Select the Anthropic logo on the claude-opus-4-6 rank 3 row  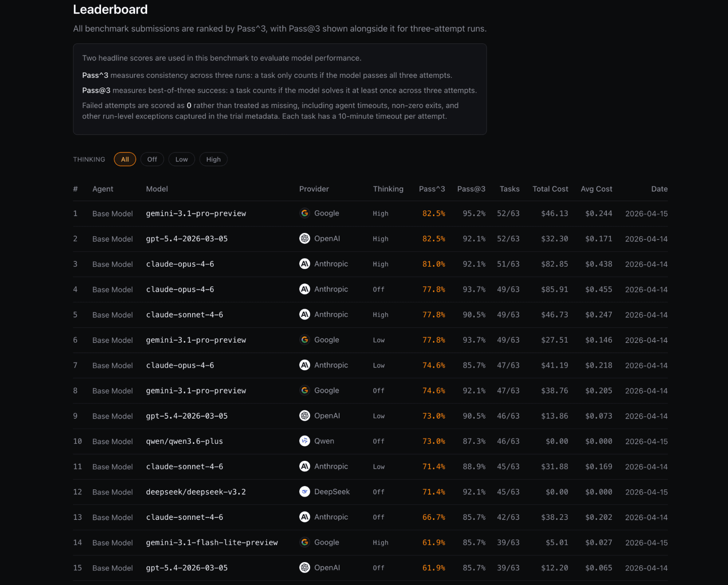pyautogui.click(x=304, y=264)
